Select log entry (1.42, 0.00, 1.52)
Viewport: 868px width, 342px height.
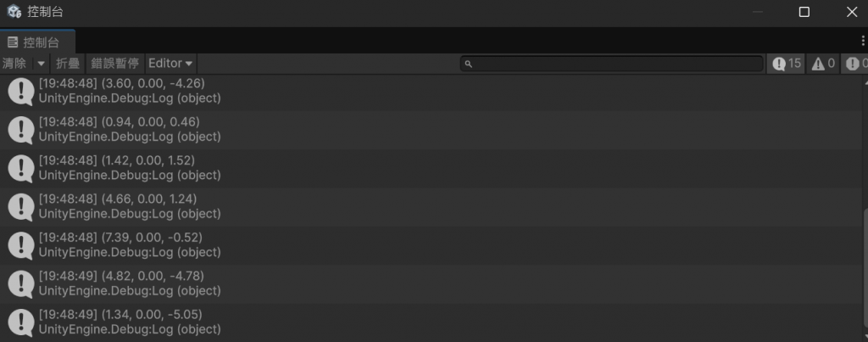pyautogui.click(x=431, y=168)
